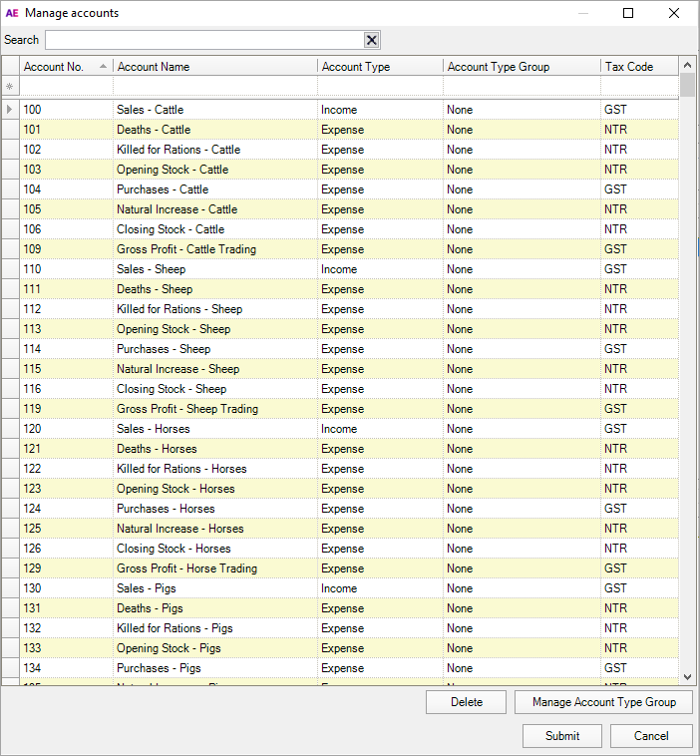
Task: Sort by Tax Code column header
Action: click(x=638, y=67)
